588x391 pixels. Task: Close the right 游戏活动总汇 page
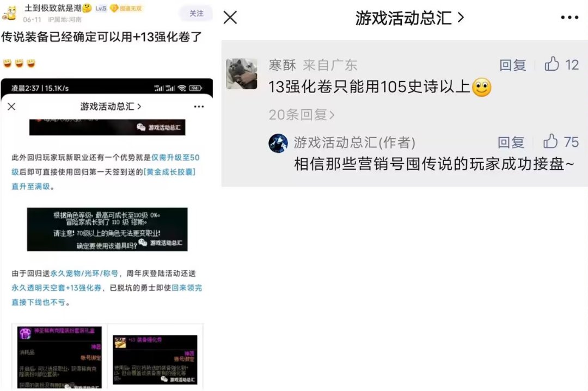pyautogui.click(x=230, y=17)
